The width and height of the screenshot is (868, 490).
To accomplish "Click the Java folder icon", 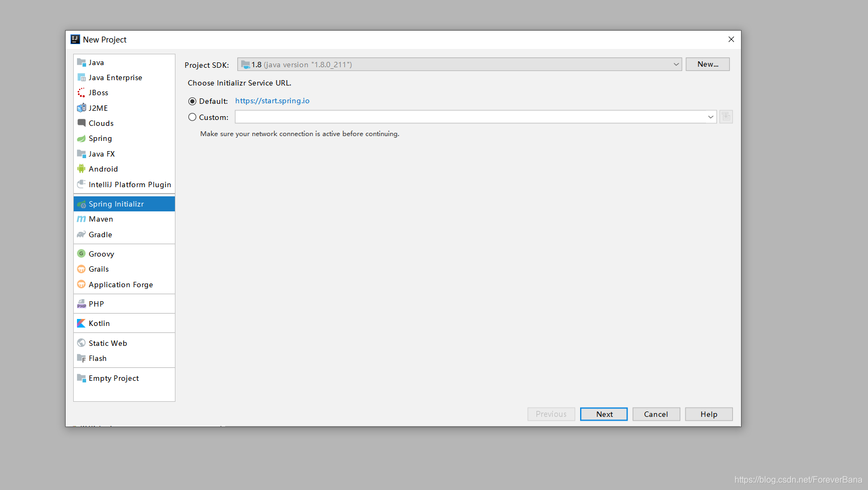I will click(81, 62).
